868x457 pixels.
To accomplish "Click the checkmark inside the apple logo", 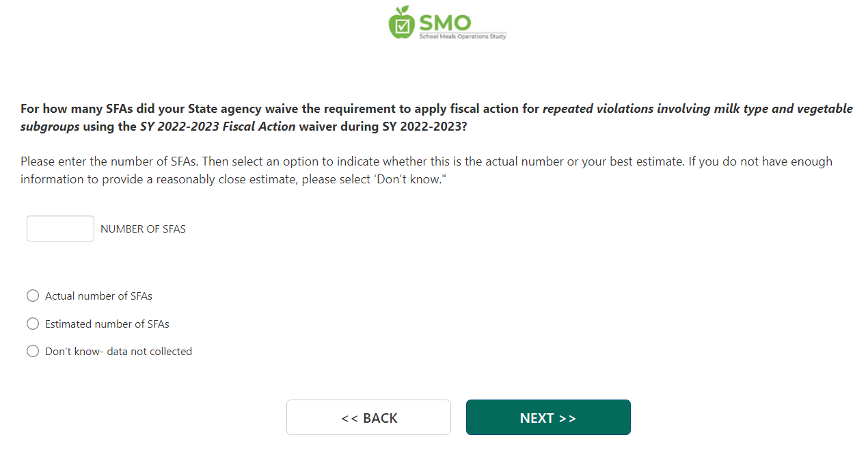I will 403,26.
